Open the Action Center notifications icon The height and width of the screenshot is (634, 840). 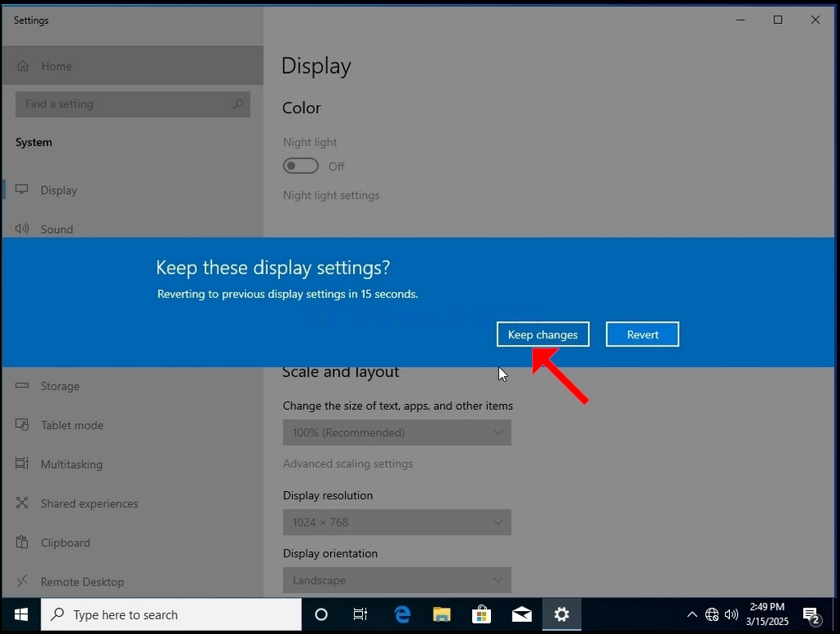pos(812,615)
